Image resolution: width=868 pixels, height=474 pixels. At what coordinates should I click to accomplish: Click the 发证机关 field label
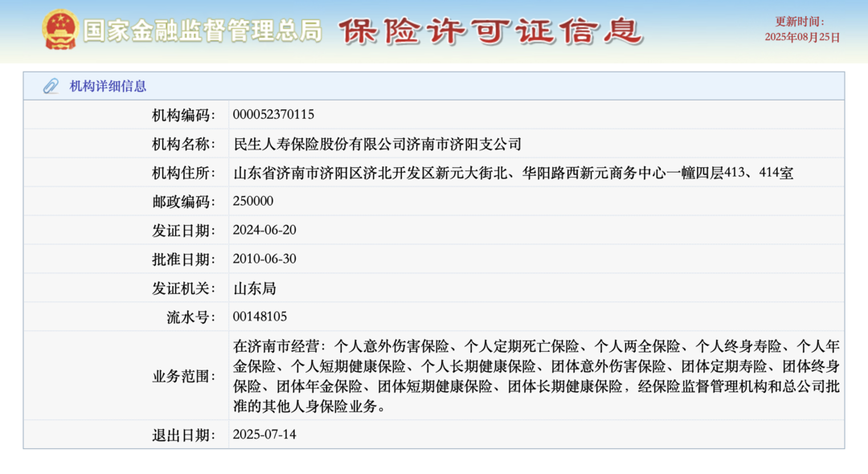[183, 288]
